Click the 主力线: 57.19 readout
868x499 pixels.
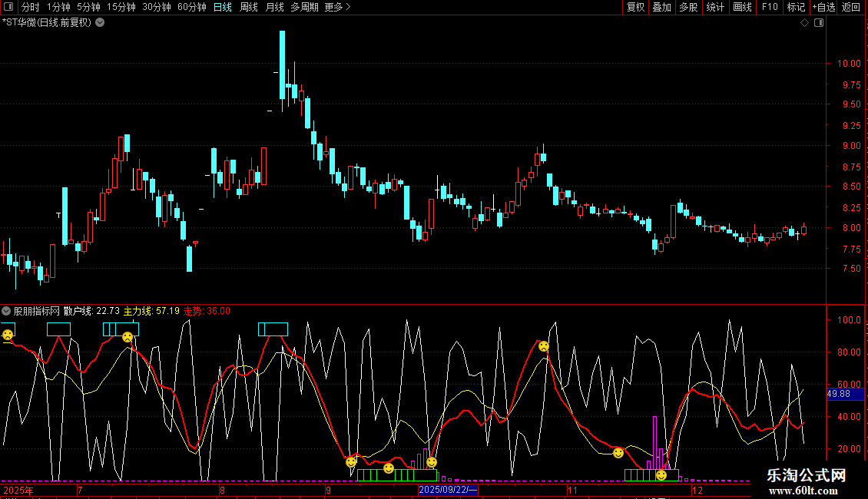tap(151, 311)
